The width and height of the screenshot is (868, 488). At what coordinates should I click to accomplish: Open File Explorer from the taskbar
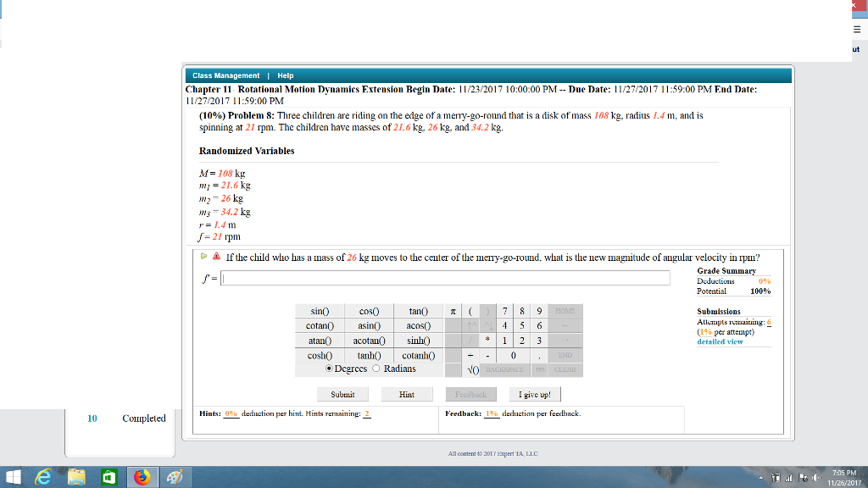click(x=75, y=476)
